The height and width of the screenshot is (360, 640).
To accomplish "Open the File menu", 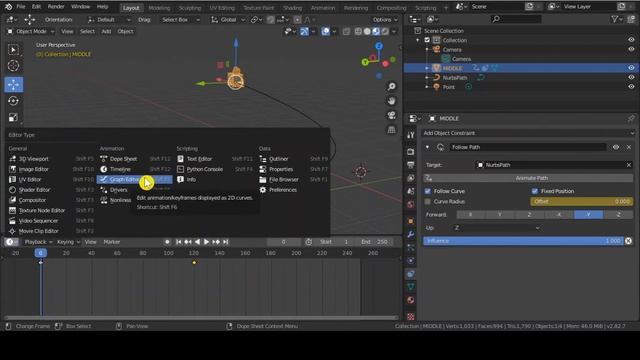I will 21,7.
